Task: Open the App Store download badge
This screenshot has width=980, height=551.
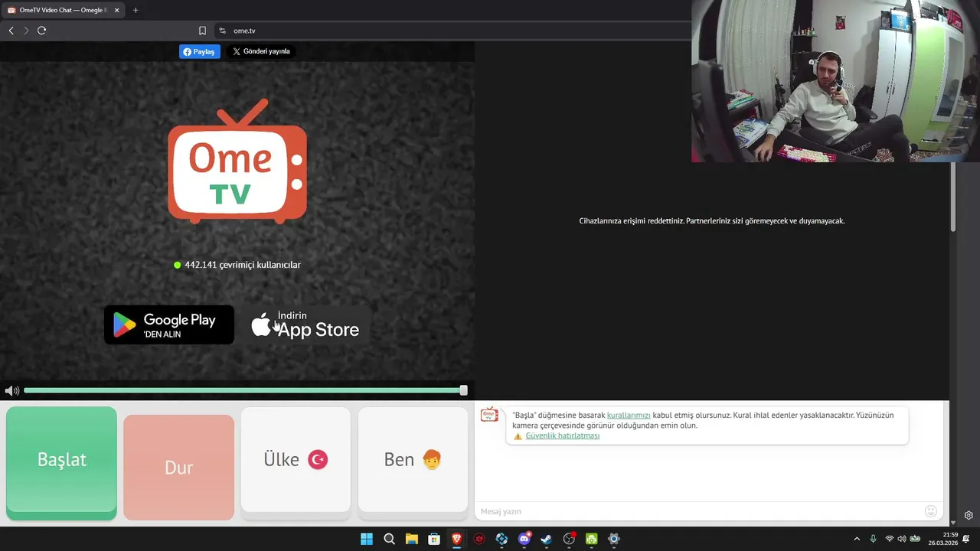Action: tap(306, 324)
